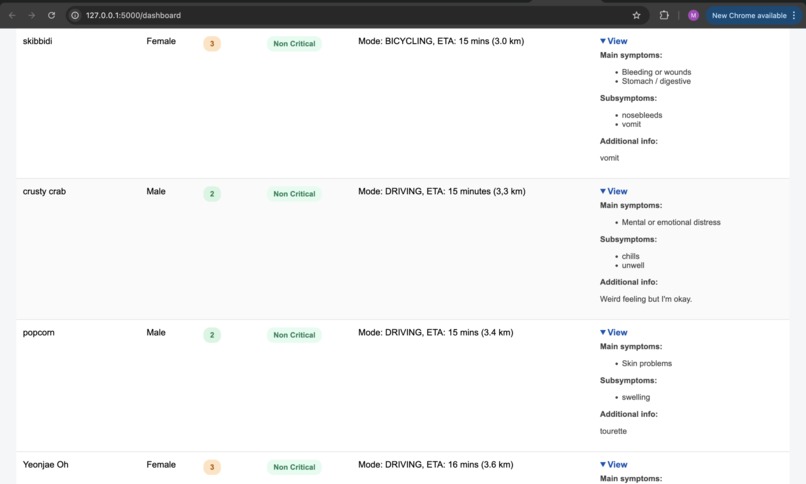Click the DRIVING ETA 15 mins (3.4 km) text
This screenshot has width=806, height=484.
(x=435, y=332)
